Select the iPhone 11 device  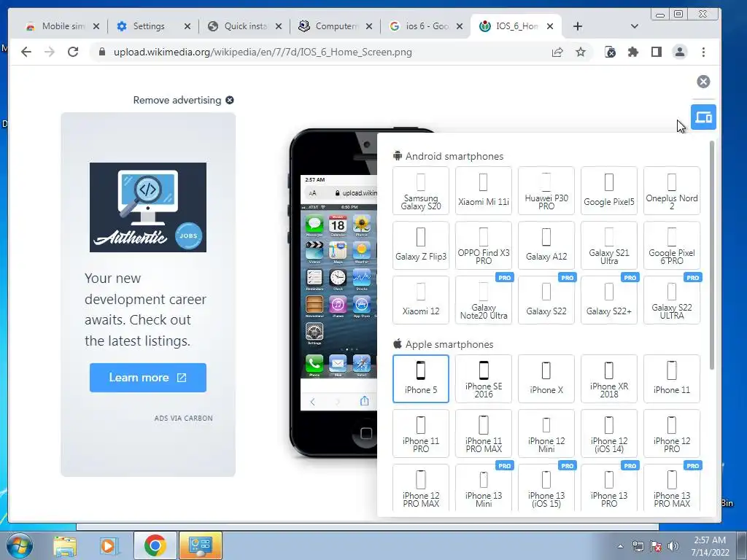(672, 379)
